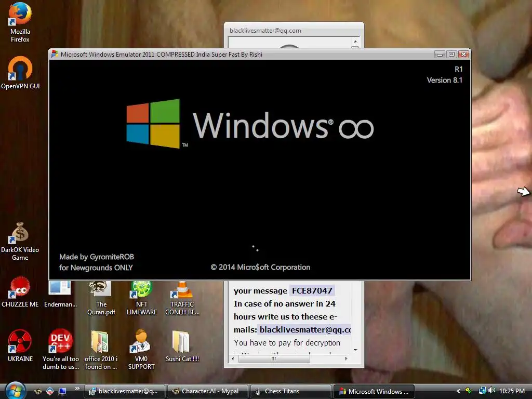532x399 pixels.
Task: Click '© 2014 Micro$oft Corporation' text
Action: (x=260, y=268)
